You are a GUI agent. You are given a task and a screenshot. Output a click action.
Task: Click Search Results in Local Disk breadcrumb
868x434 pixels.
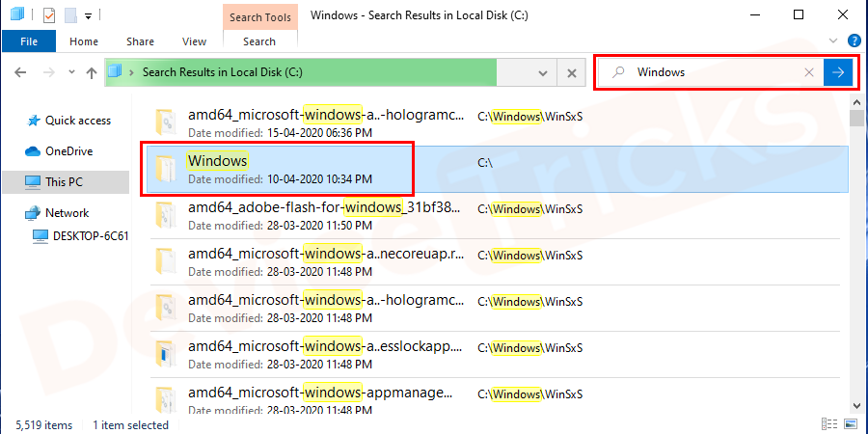(x=223, y=72)
